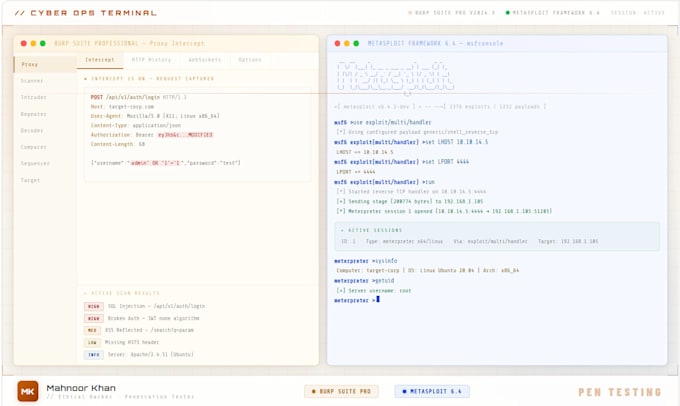Click the Content-Length header line
Image resolution: width=680 pixels, height=406 pixels.
pos(118,144)
